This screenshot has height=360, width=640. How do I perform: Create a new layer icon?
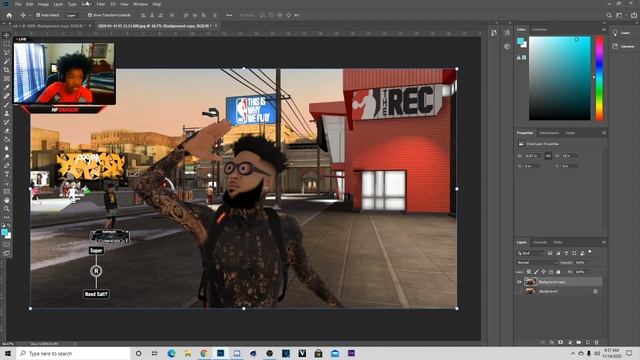[588, 342]
